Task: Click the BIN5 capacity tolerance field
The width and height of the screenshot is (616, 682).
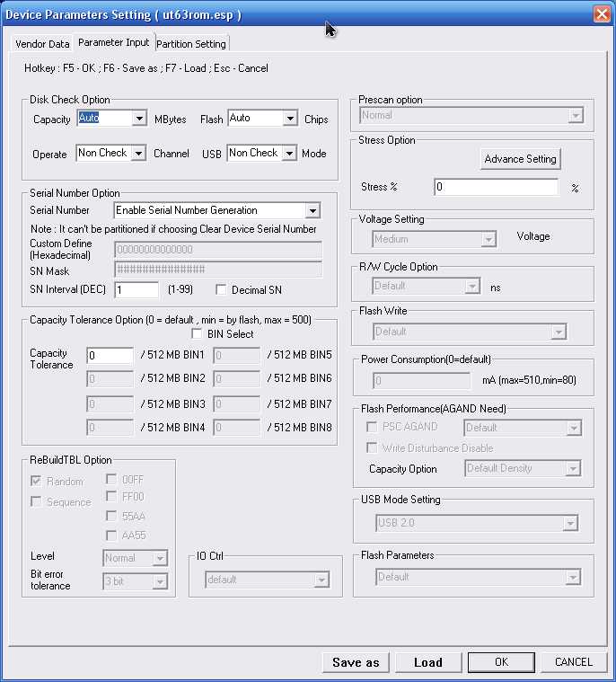Action: (x=236, y=355)
